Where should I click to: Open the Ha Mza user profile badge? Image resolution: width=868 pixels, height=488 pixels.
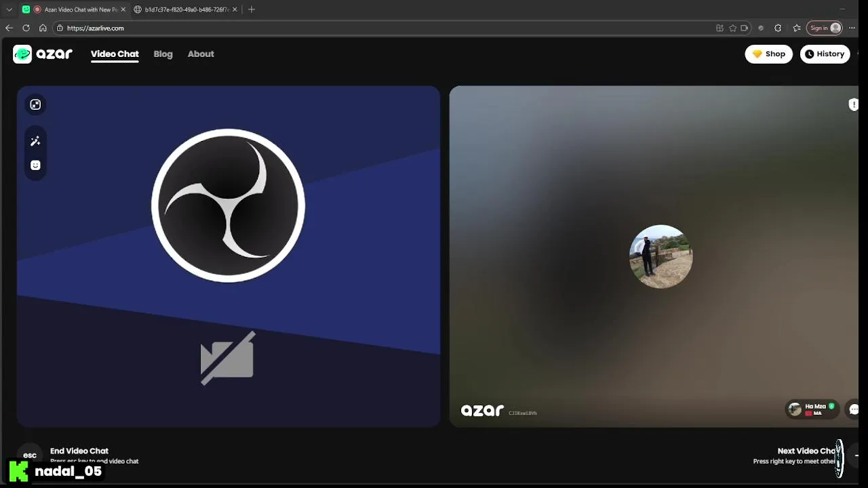(x=812, y=409)
